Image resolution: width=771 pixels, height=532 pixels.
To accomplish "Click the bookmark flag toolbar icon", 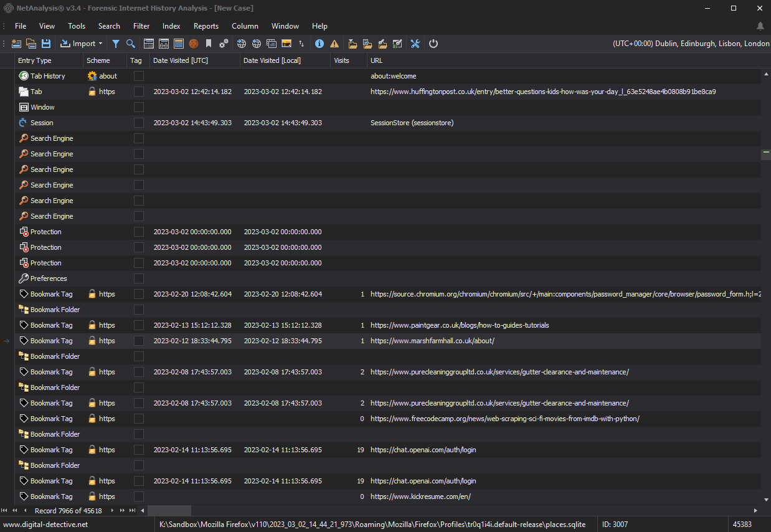I will [209, 44].
